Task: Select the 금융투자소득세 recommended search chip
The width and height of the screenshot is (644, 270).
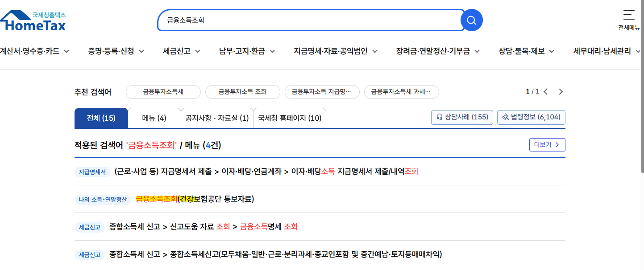Action: tap(163, 92)
